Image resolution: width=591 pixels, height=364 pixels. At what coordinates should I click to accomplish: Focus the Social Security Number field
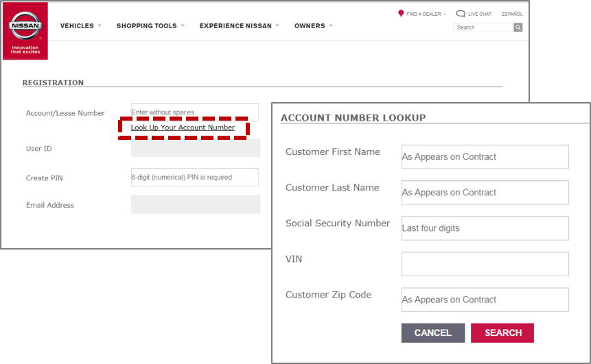485,228
